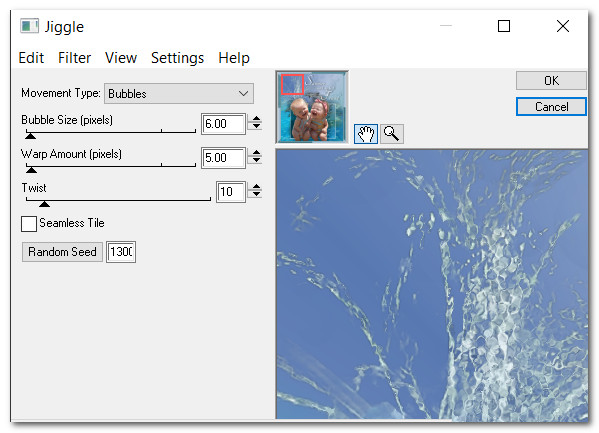Enable the Seamless Tile checkbox

29,224
